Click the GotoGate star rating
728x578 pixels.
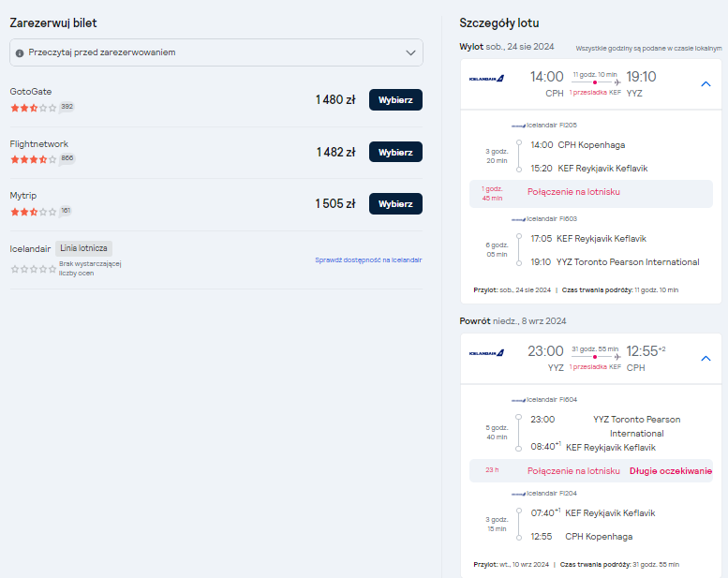pos(33,108)
